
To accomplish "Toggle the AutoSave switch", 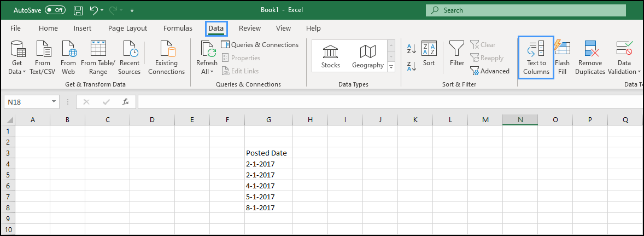I will (55, 10).
